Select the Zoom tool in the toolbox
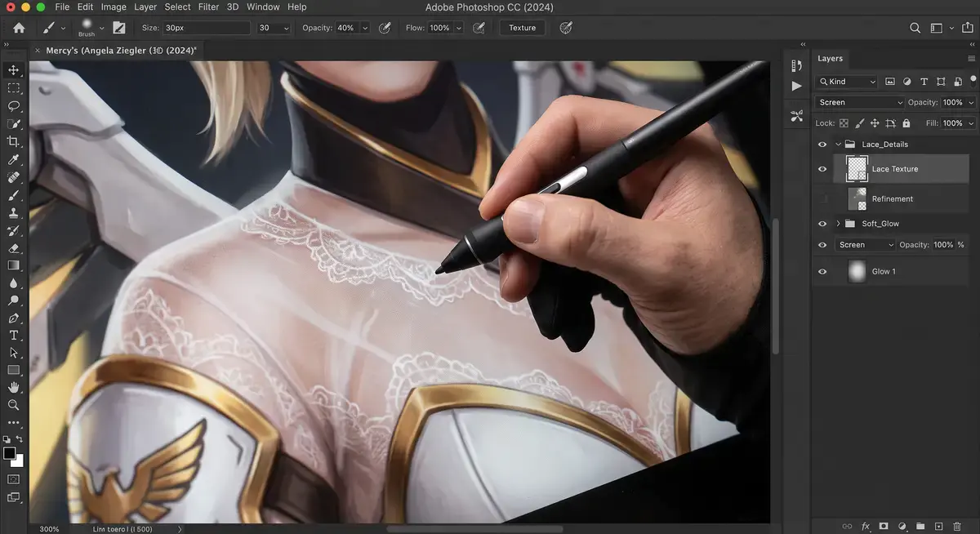Viewport: 980px width, 534px height. point(14,405)
